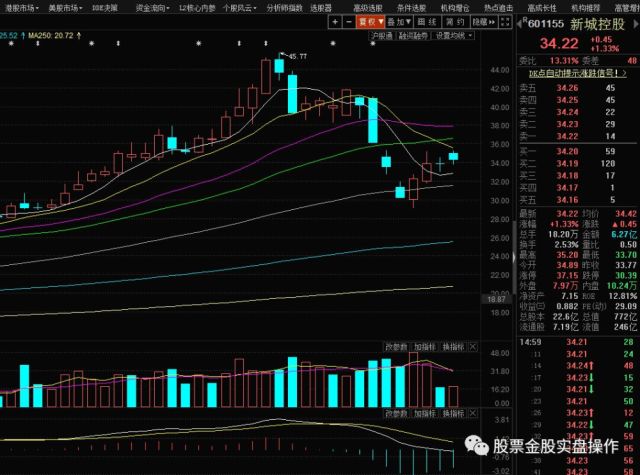Zoom in the K-line chart with plus button

[x=335, y=22]
